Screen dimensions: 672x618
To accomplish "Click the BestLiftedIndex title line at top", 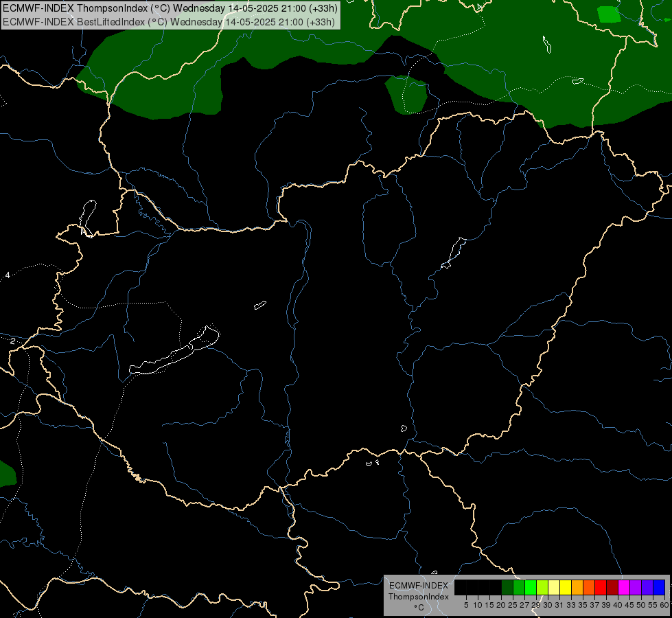I will coord(168,22).
